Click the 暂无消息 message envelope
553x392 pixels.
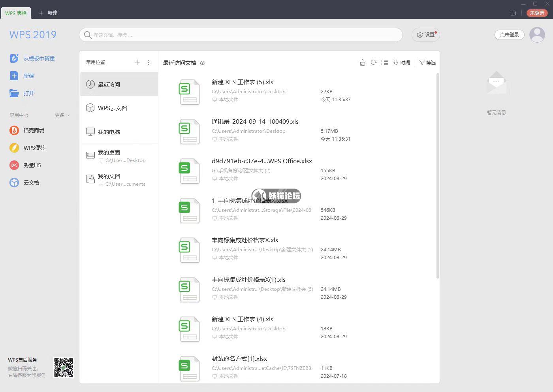[x=497, y=83]
